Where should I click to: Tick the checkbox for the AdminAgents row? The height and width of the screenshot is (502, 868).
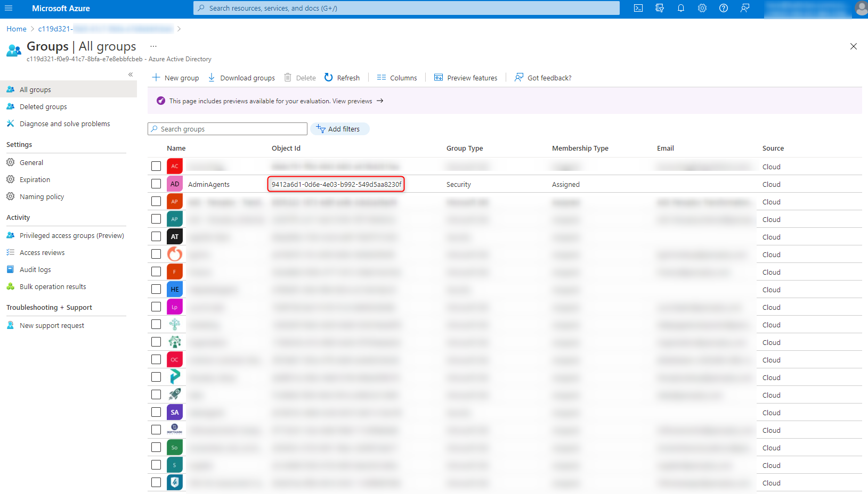point(156,184)
